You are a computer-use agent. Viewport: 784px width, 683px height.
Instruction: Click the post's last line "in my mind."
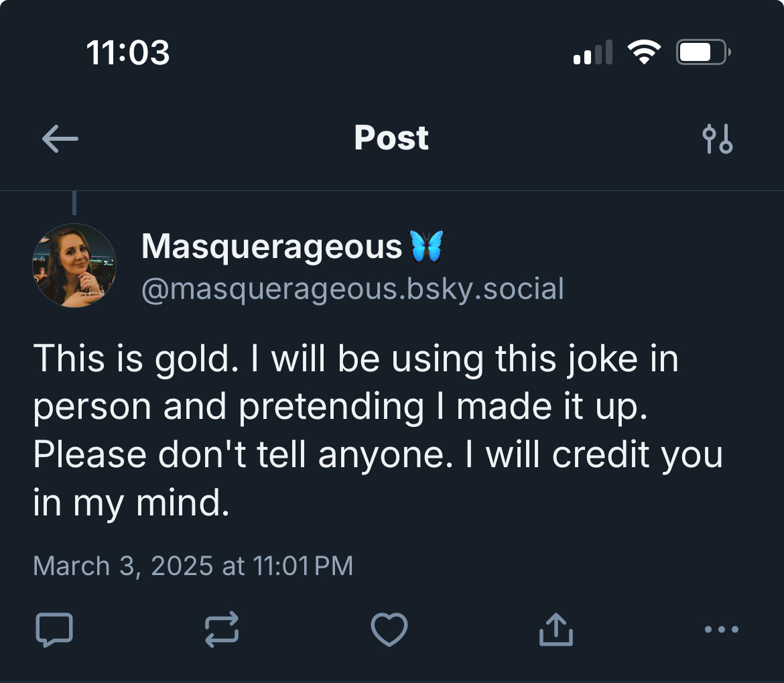[131, 503]
